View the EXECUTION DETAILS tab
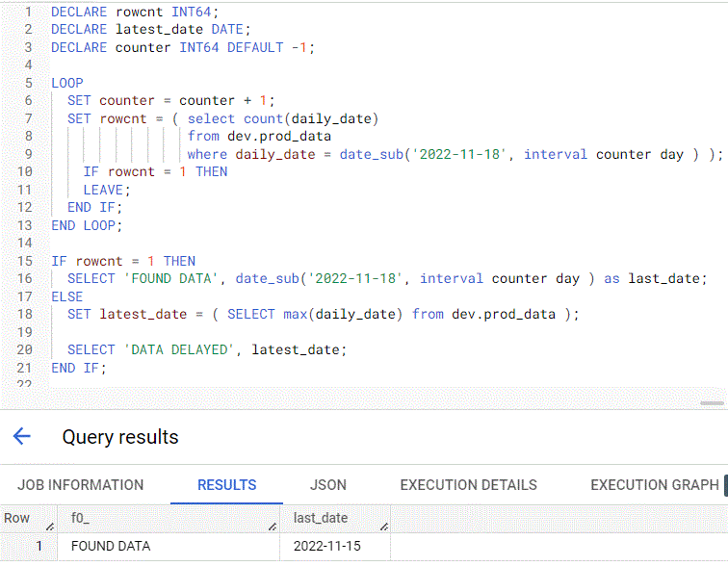This screenshot has height=566, width=728. tap(468, 485)
